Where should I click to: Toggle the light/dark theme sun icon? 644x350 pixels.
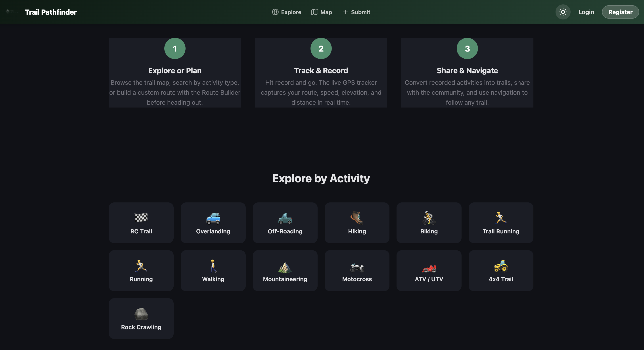tap(563, 12)
